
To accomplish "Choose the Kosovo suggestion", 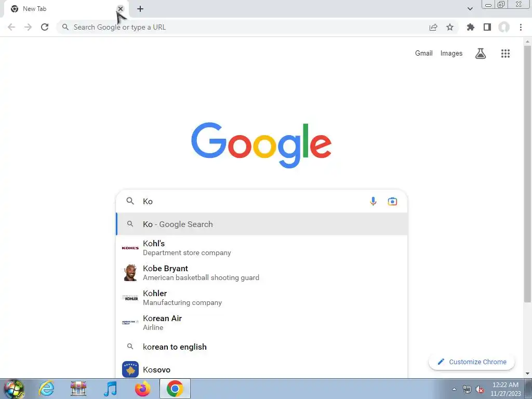I will click(x=262, y=369).
